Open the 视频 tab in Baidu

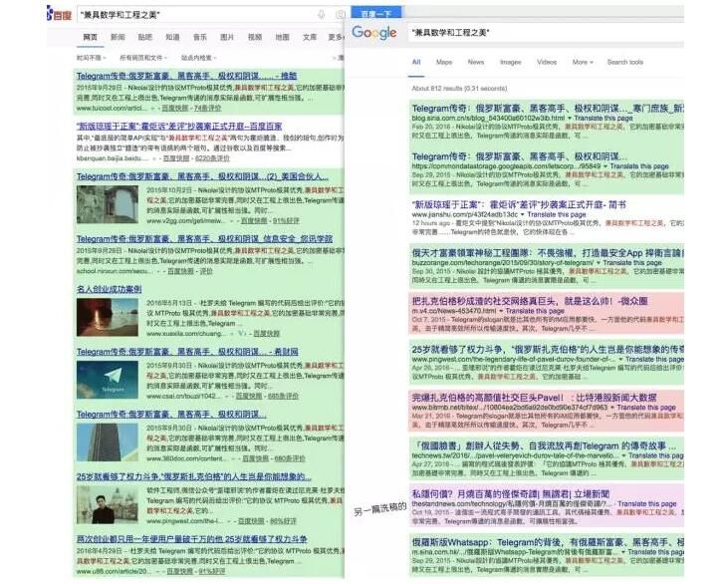pyautogui.click(x=255, y=37)
